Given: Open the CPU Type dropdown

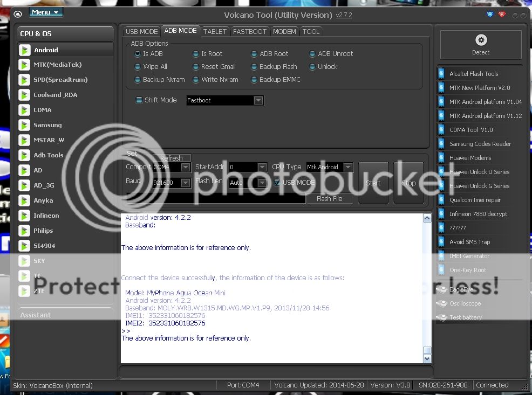Looking at the screenshot, I should tap(348, 168).
